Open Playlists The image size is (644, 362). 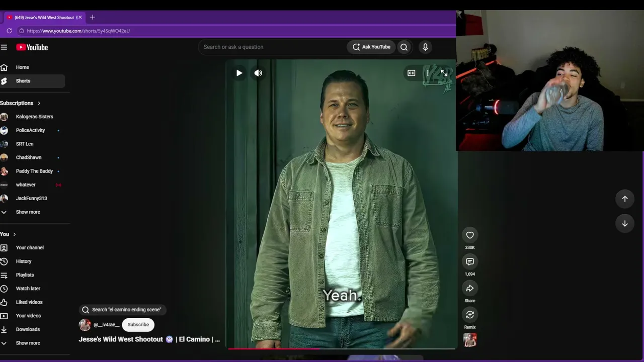click(x=33, y=275)
